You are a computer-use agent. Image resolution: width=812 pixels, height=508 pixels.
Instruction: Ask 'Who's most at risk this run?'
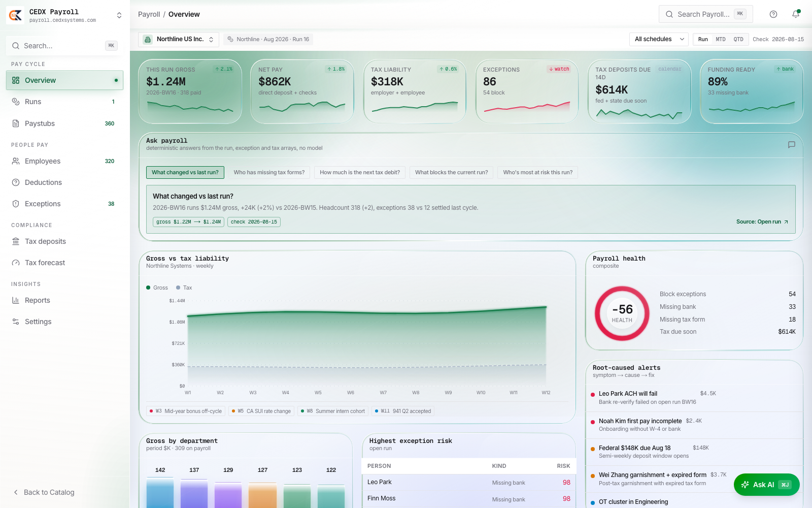(537, 172)
